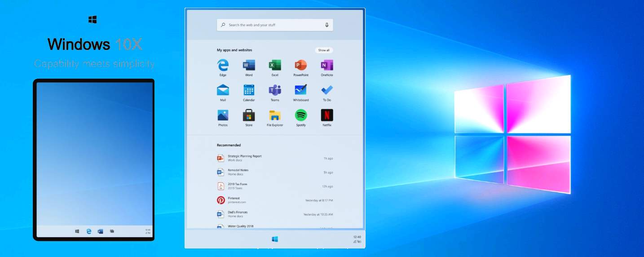
Task: Click the Pinterest logo in Recommended
Action: click(x=221, y=200)
